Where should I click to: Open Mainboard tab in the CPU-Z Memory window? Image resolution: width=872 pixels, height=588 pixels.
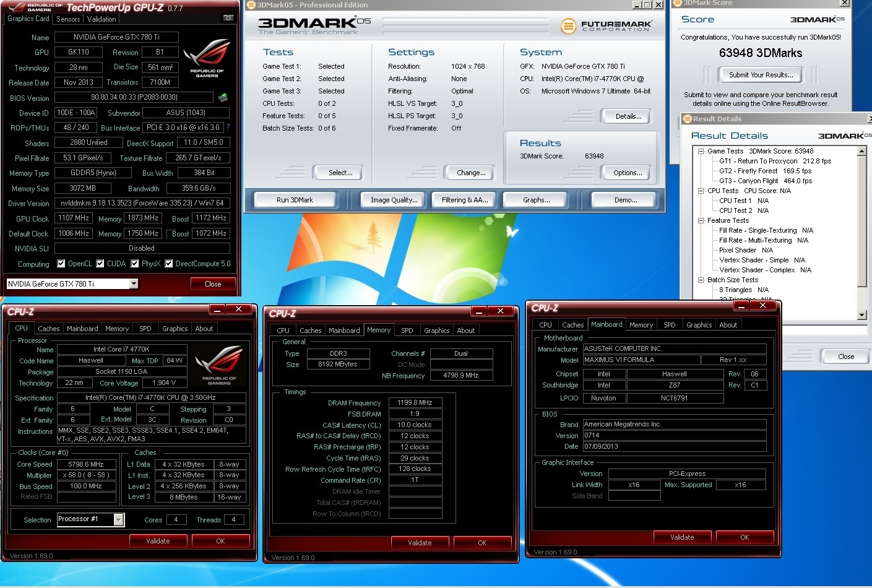[x=344, y=331]
